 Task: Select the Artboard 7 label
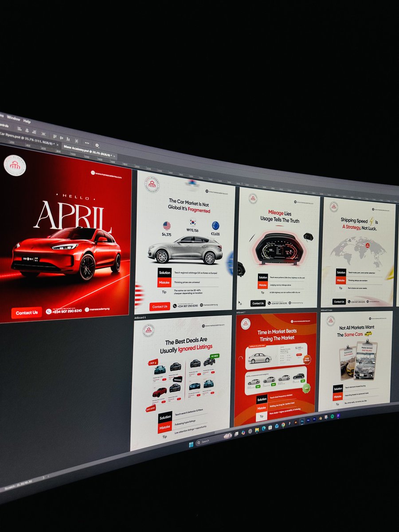(242, 312)
